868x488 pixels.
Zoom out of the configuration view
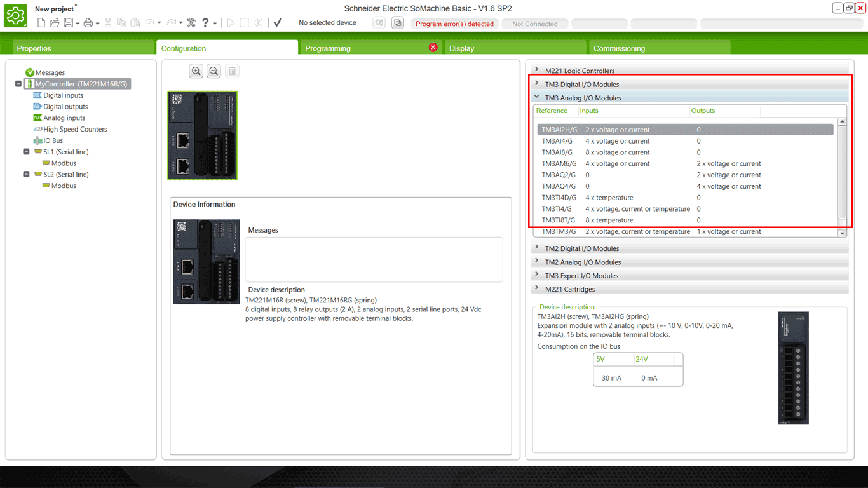(214, 71)
